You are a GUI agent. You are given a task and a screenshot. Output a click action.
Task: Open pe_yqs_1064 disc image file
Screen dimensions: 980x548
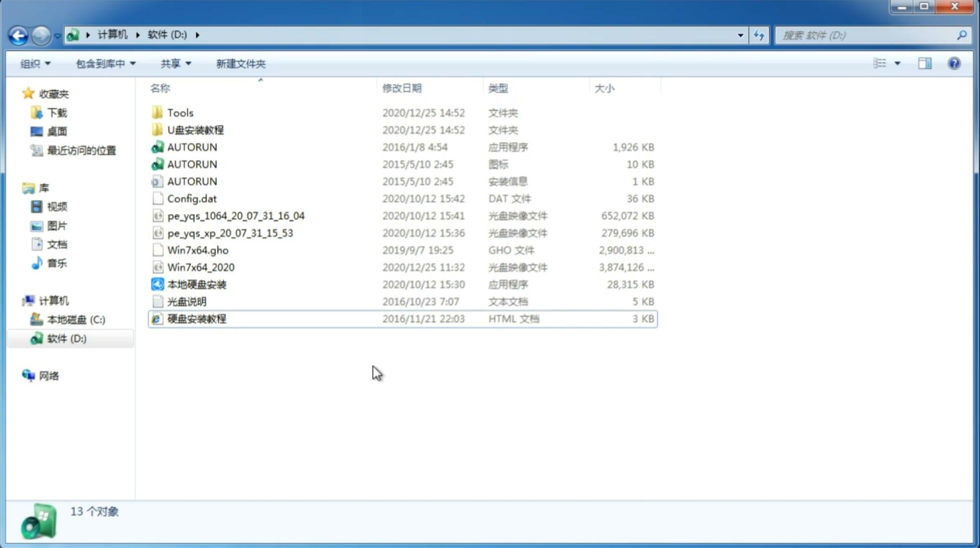pyautogui.click(x=236, y=215)
